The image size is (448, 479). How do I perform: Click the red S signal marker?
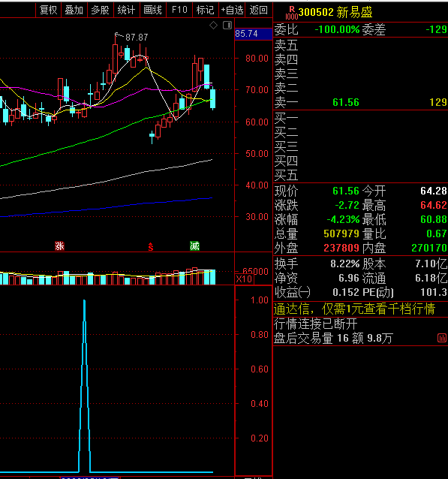tap(151, 246)
